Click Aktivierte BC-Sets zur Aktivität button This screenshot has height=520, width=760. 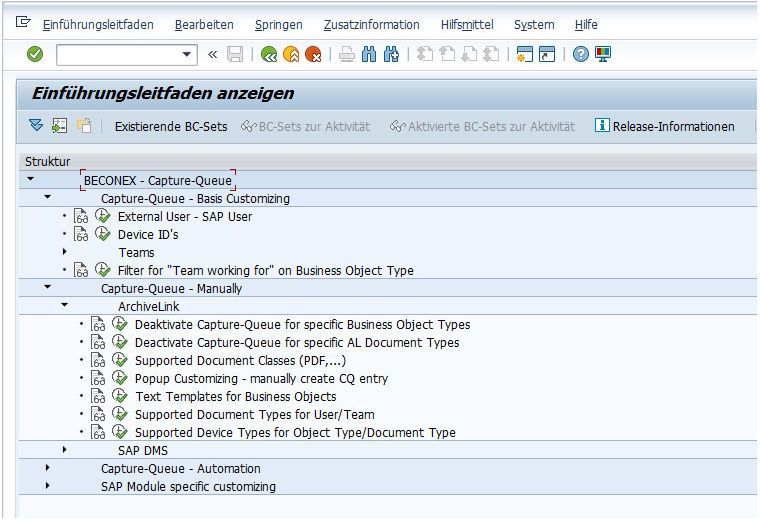pos(482,126)
